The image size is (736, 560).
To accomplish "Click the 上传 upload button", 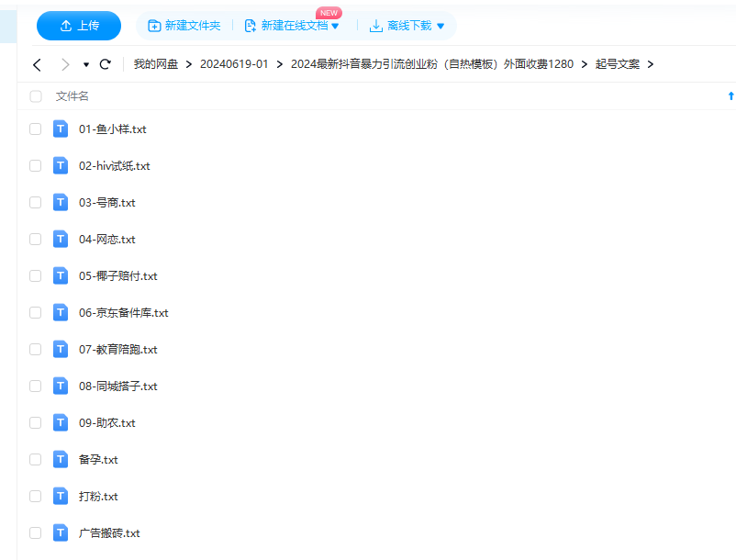I will (79, 26).
